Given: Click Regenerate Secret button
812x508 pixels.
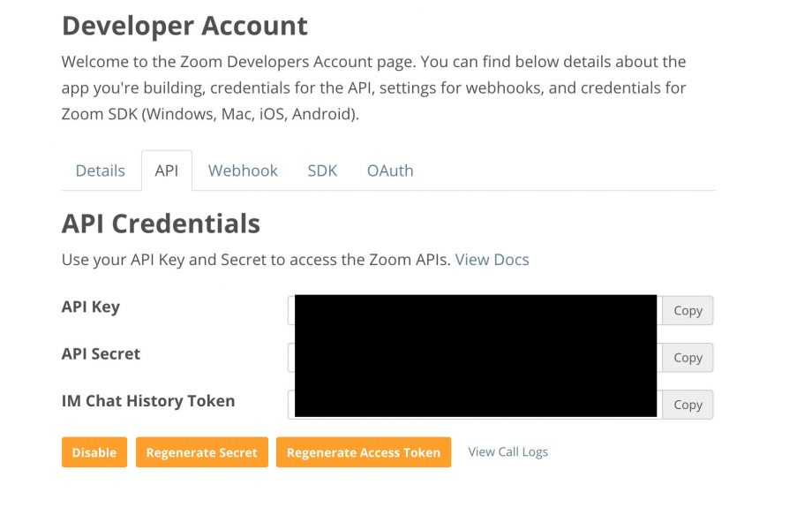Looking at the screenshot, I should [202, 452].
